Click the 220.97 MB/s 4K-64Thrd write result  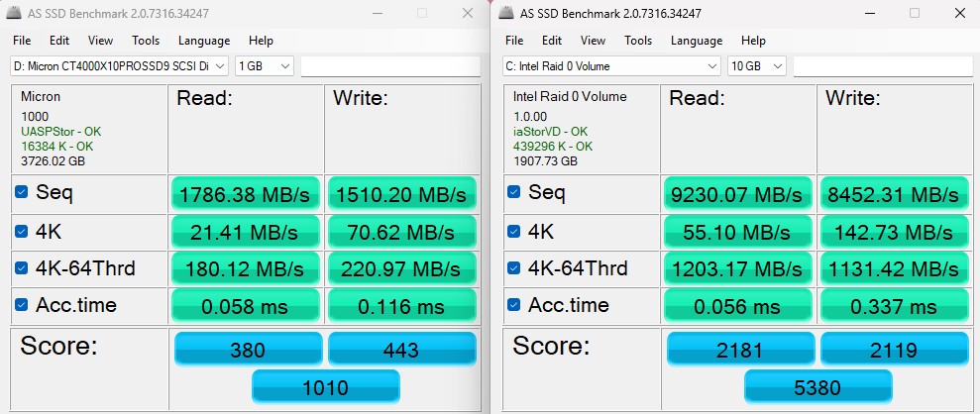(401, 269)
